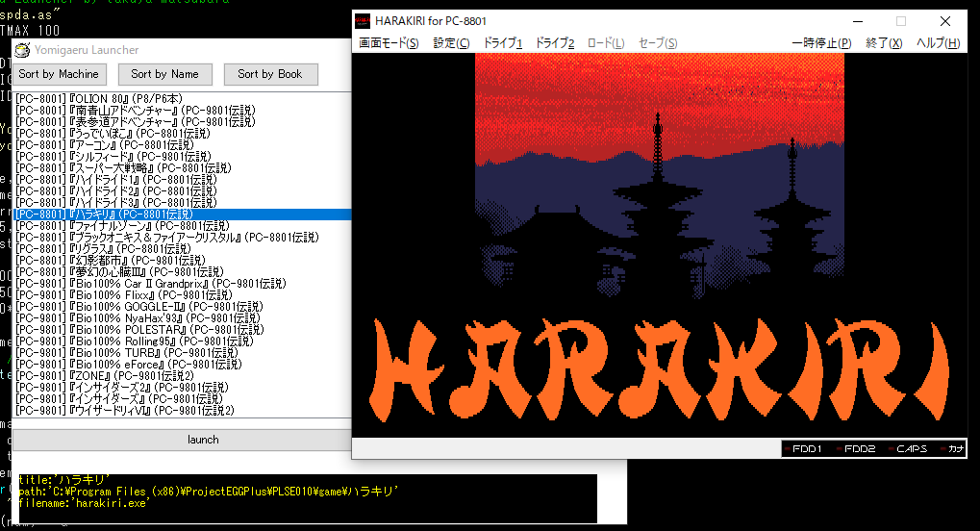
Task: Open the ヘルプ(H) menu
Action: 938,43
